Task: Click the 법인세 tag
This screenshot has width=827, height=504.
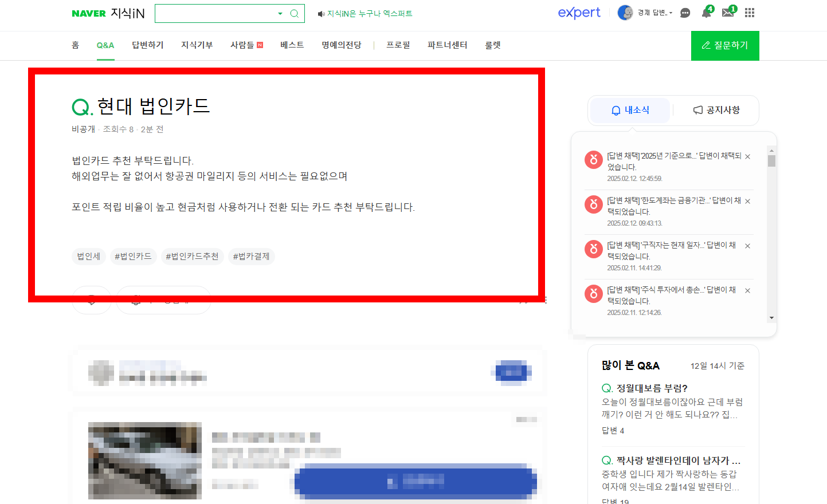Action: tap(89, 256)
